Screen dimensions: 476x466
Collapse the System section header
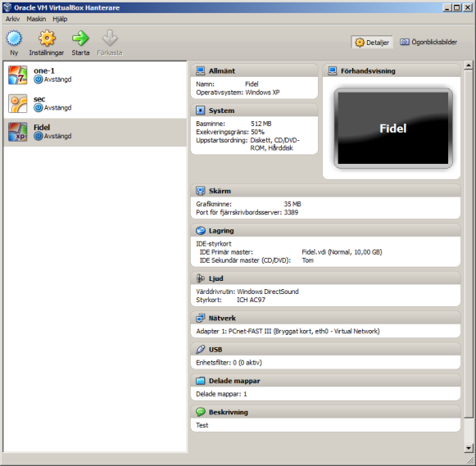point(254,111)
